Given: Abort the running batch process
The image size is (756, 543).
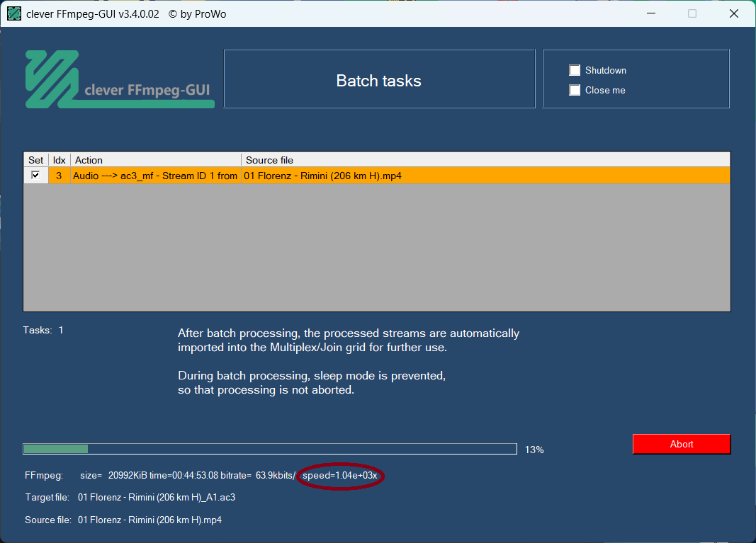Looking at the screenshot, I should 682,444.
